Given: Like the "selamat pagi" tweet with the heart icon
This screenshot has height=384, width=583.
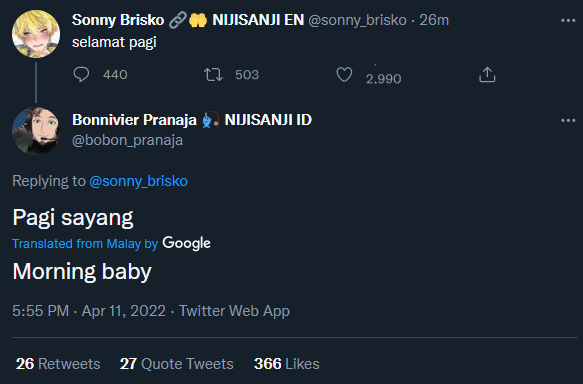Looking at the screenshot, I should 344,75.
